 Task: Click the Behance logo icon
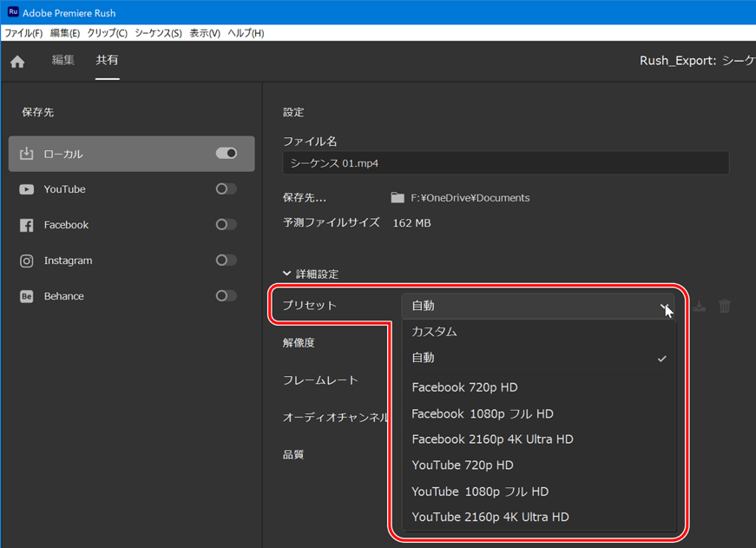[x=27, y=296]
